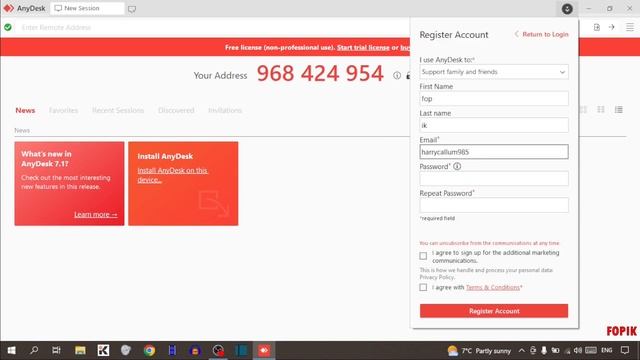Click the Register Account button

click(x=494, y=311)
